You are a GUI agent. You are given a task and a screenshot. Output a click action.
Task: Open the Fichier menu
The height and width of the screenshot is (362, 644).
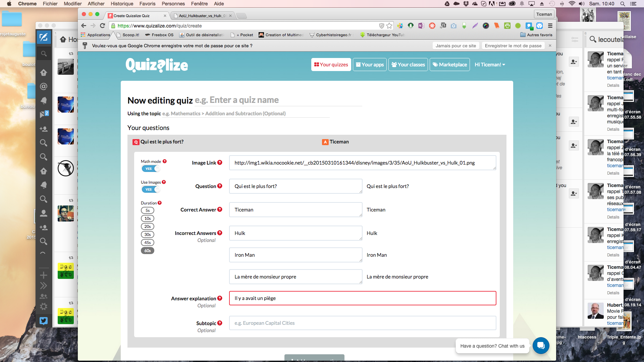(x=50, y=4)
